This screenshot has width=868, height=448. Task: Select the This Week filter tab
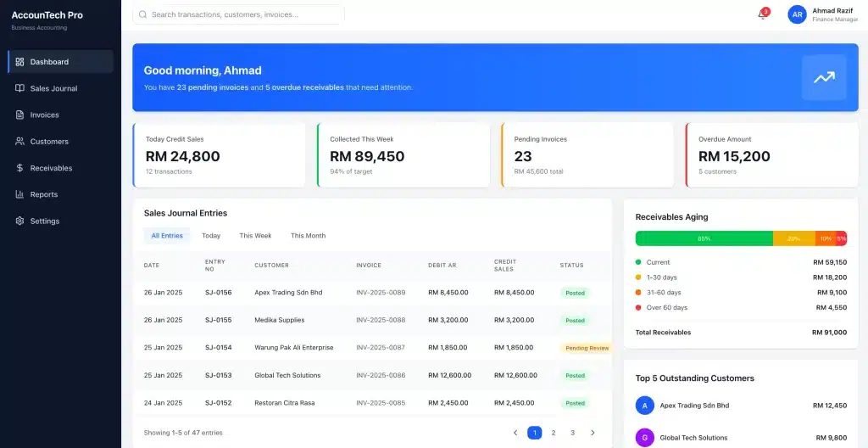pyautogui.click(x=255, y=236)
